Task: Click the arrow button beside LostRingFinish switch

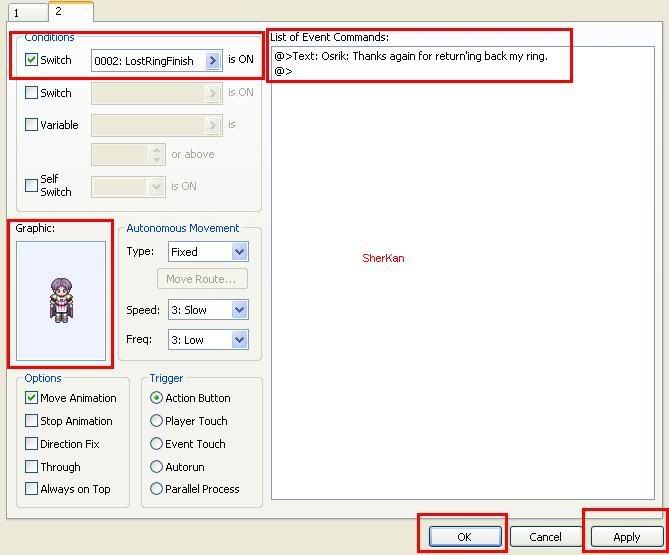Action: coord(213,61)
